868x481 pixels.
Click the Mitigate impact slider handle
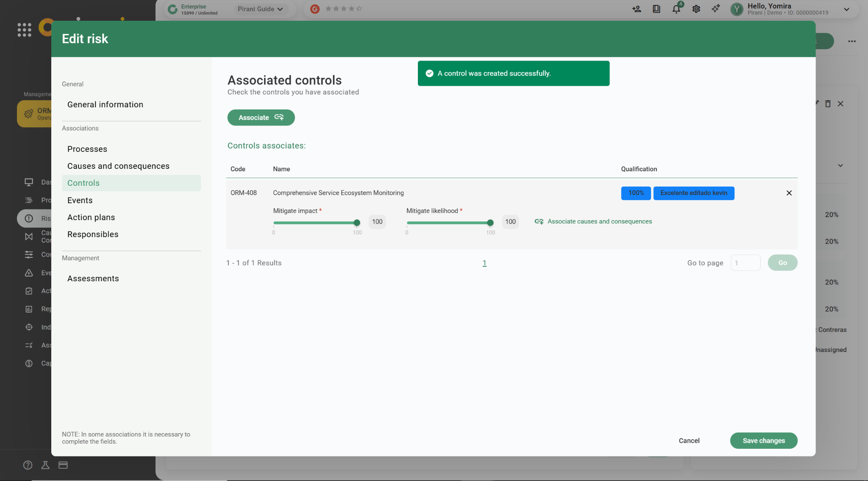click(x=357, y=223)
